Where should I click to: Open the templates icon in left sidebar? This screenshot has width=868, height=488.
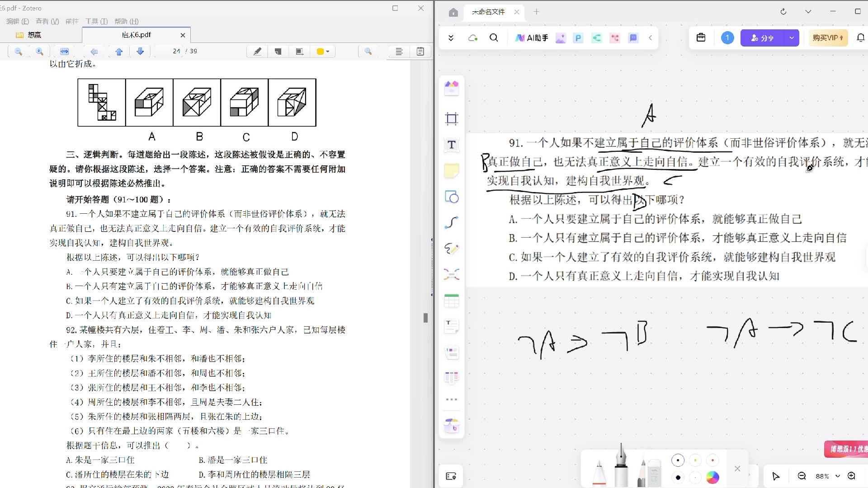(x=452, y=88)
